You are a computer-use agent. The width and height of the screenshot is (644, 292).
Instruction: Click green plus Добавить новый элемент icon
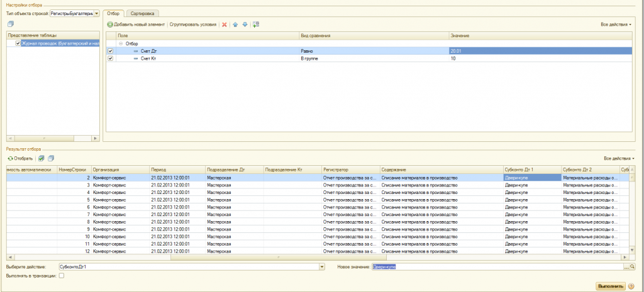click(110, 24)
